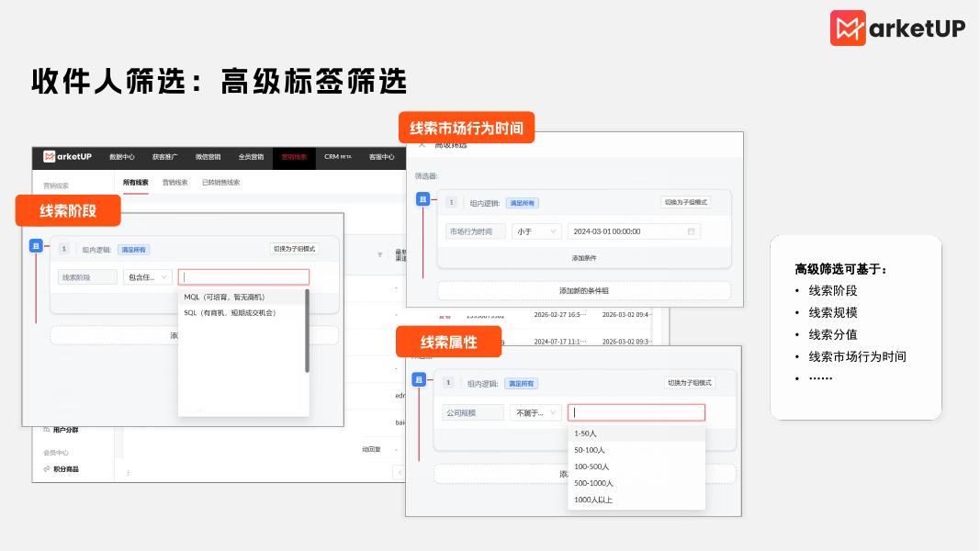Click the 添加新的条件组 button
980x551 pixels.
(584, 291)
